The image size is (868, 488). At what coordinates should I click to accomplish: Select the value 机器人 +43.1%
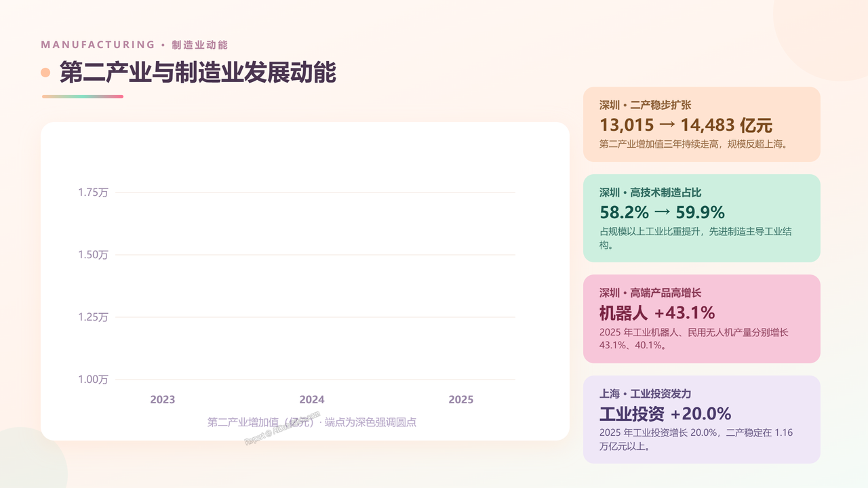[x=658, y=312]
